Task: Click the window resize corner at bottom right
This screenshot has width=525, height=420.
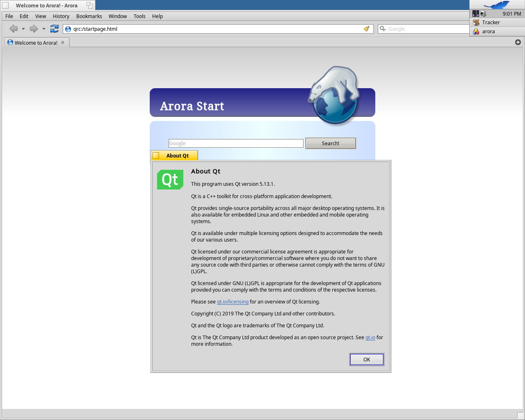Action: (x=520, y=414)
